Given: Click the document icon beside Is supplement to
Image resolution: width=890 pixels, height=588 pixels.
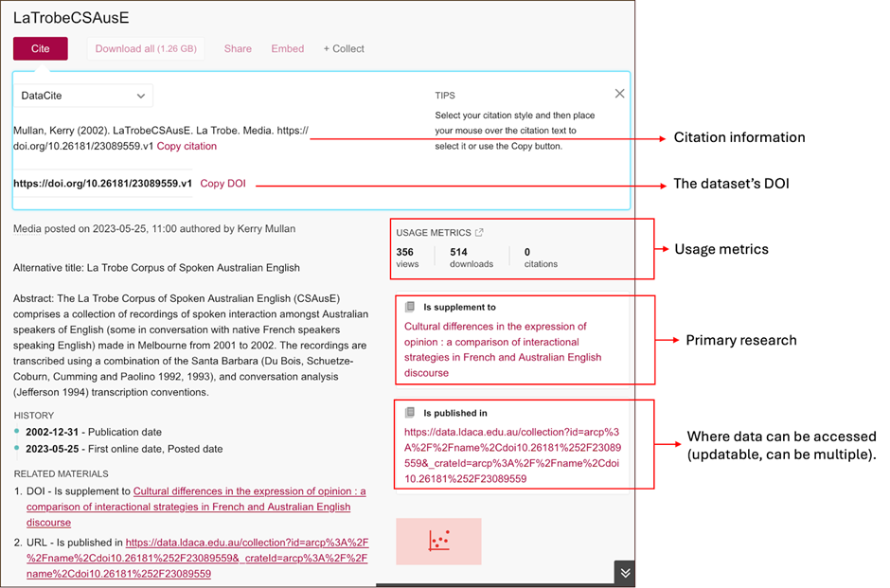Looking at the screenshot, I should pyautogui.click(x=410, y=307).
